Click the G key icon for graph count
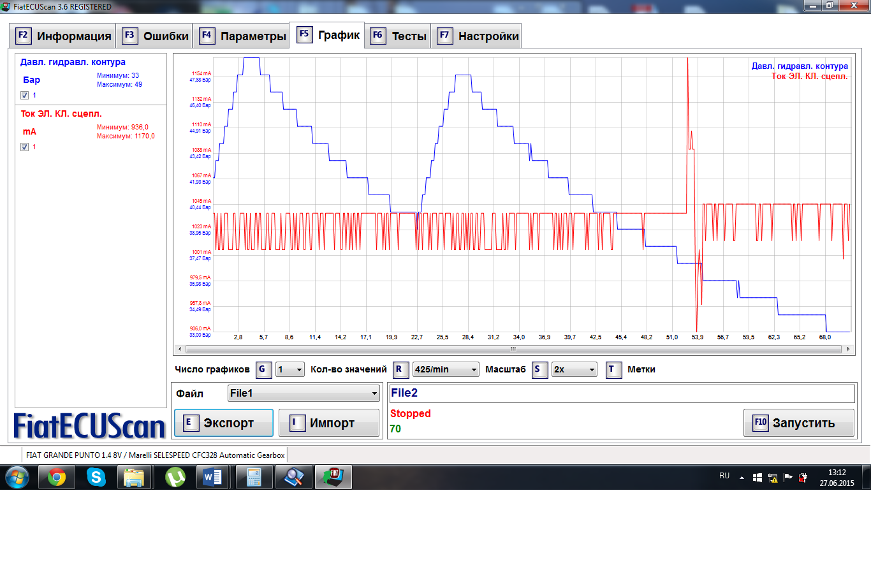871x588 pixels. coord(263,369)
